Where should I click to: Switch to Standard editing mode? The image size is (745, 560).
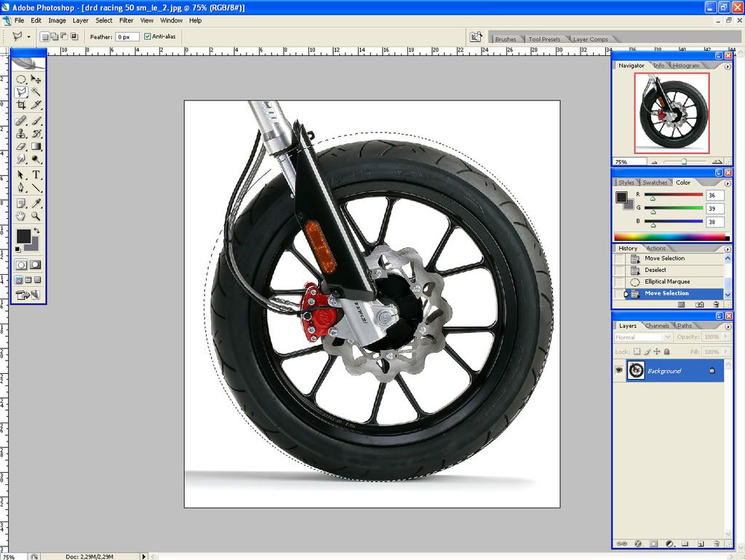tap(21, 265)
